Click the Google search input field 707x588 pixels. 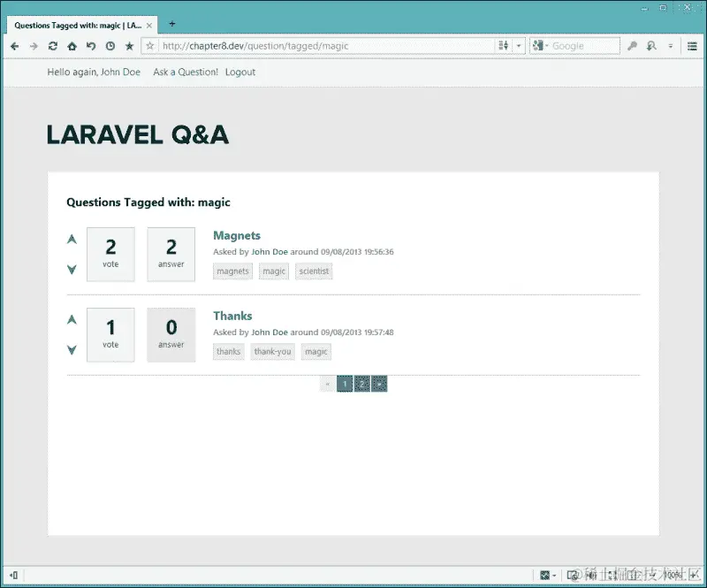click(x=585, y=46)
